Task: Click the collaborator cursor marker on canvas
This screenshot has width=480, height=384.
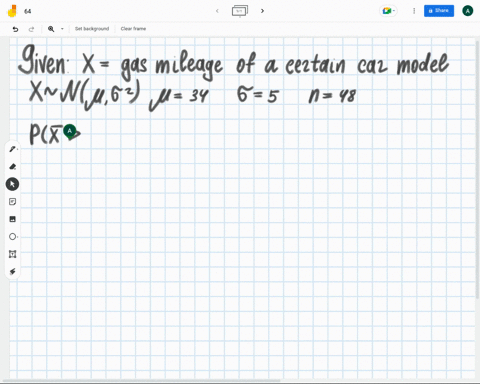Action: click(71, 132)
